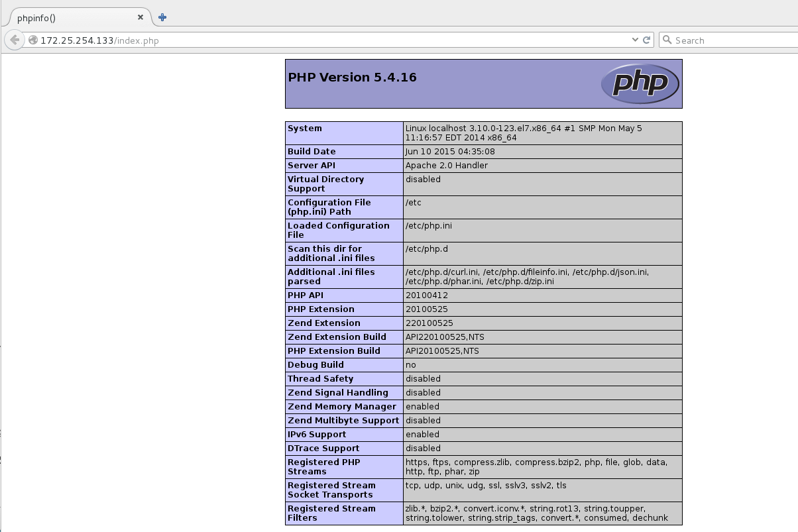
Task: Navigate back using the back arrow
Action: (14, 40)
